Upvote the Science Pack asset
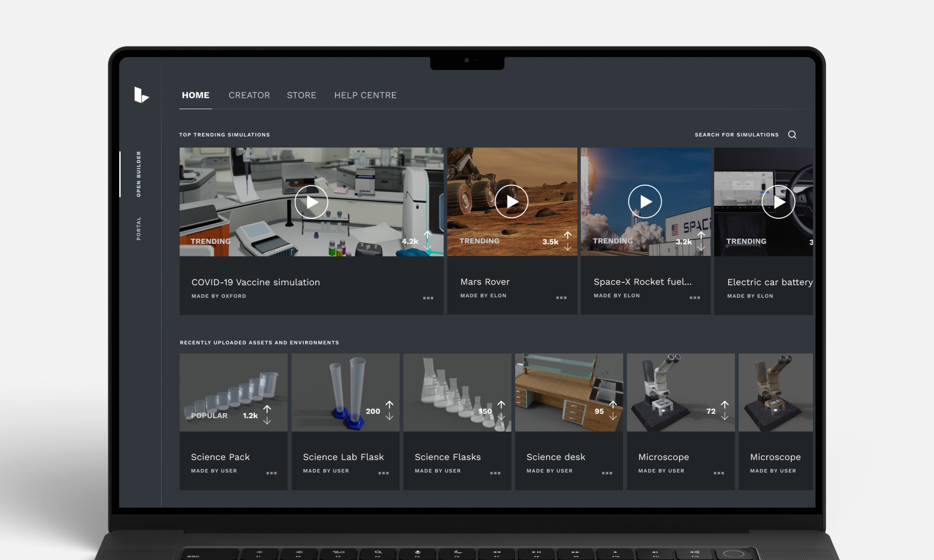Screen dimensions: 934x560 pyautogui.click(x=267, y=409)
